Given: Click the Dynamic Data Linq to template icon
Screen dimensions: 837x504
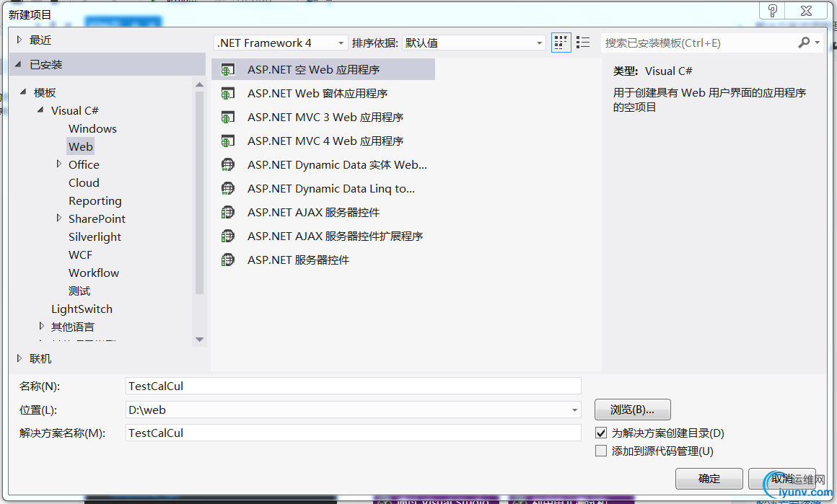Looking at the screenshot, I should [228, 189].
